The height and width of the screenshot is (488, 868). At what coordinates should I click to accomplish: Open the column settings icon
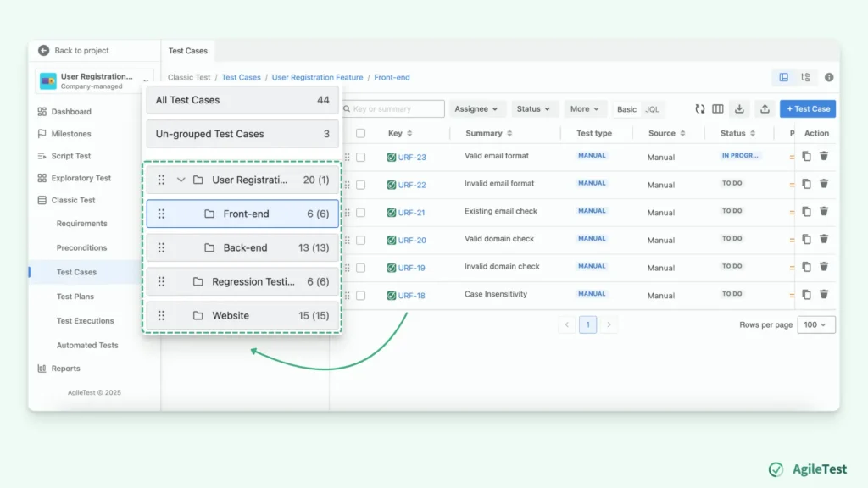[718, 109]
